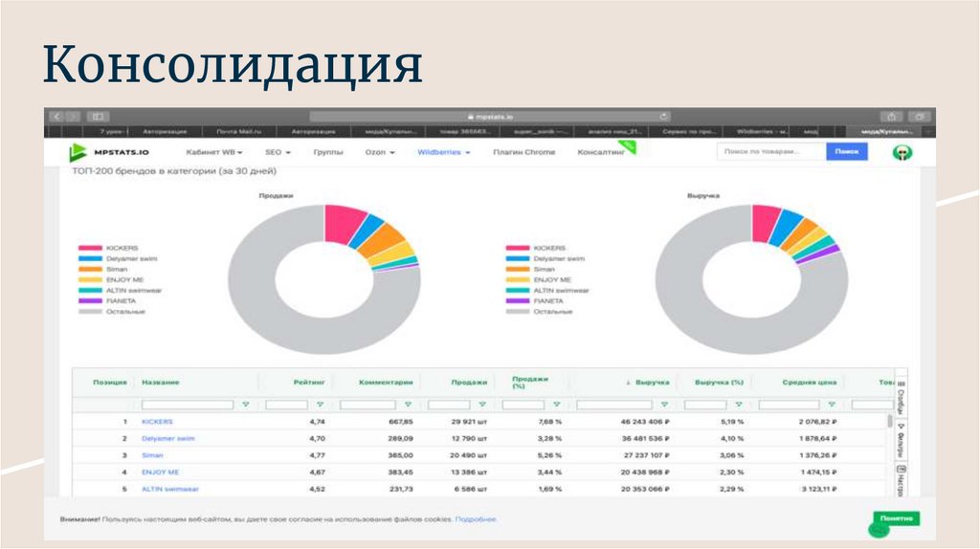
Task: Click filter icon of Выручка (%) column
Action: [739, 405]
